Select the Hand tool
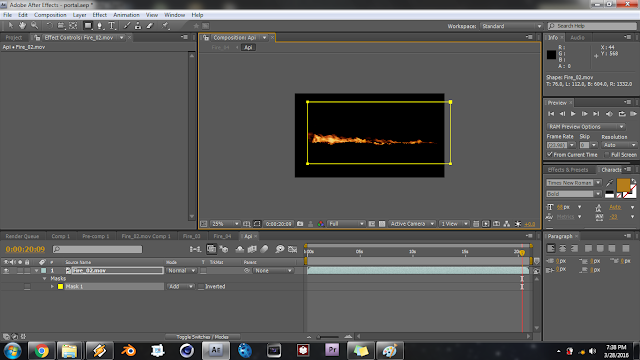This screenshot has height=360, width=640. (x=22, y=26)
